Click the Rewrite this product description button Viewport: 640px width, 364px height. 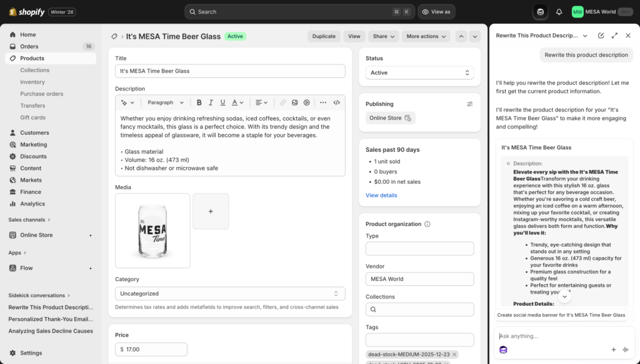(x=586, y=55)
